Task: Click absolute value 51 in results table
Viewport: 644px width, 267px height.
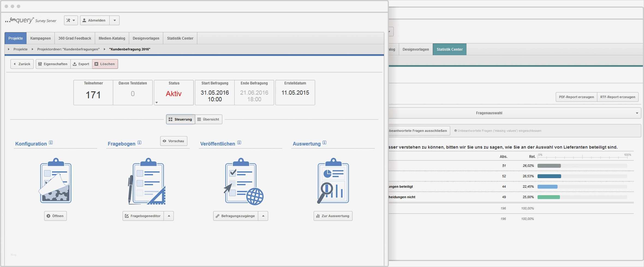Action: coord(504,166)
